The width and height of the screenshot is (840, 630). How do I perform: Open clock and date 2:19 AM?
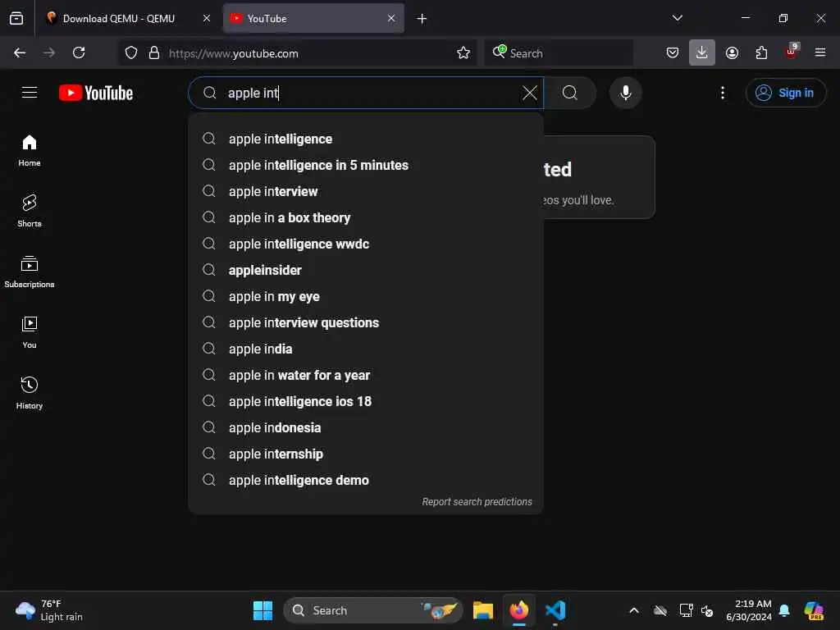click(x=749, y=610)
